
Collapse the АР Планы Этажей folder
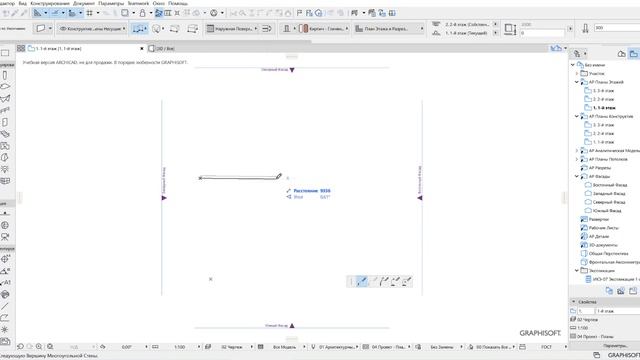tap(577, 82)
